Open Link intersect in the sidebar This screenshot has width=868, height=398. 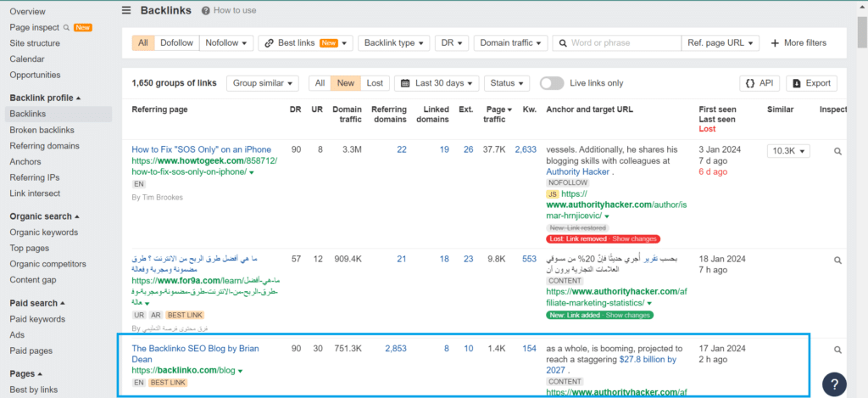pyautogui.click(x=35, y=193)
